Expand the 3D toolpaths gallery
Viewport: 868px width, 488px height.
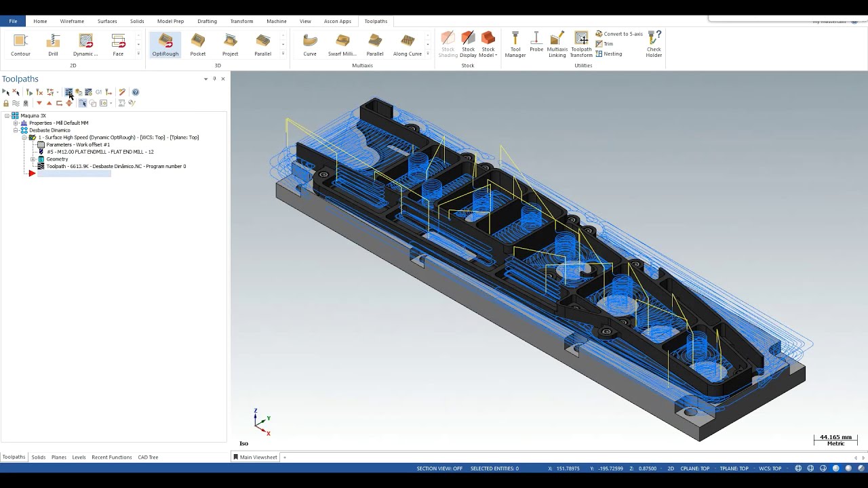[x=283, y=54]
